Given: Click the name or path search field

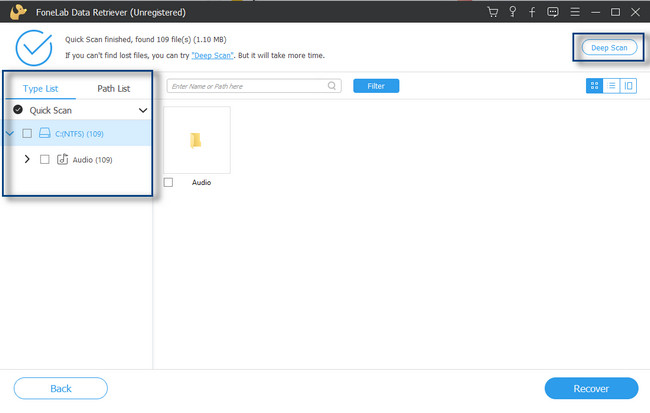Looking at the screenshot, I should click(254, 86).
